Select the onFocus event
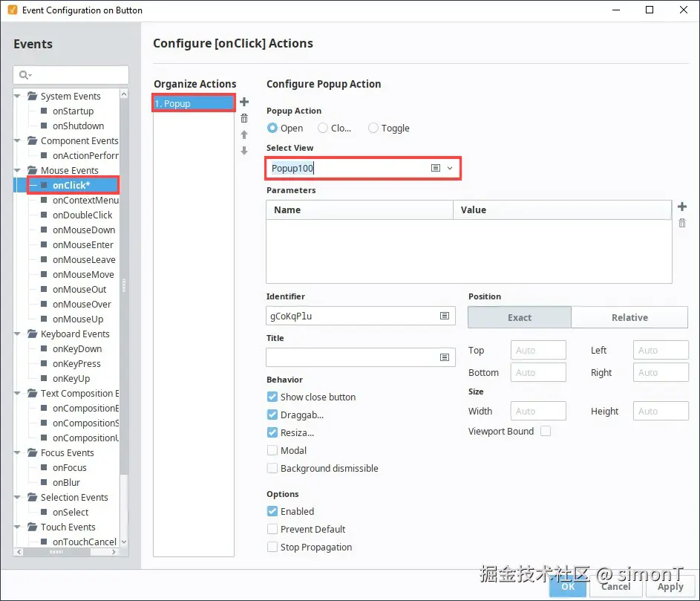This screenshot has width=700, height=601. point(70,467)
